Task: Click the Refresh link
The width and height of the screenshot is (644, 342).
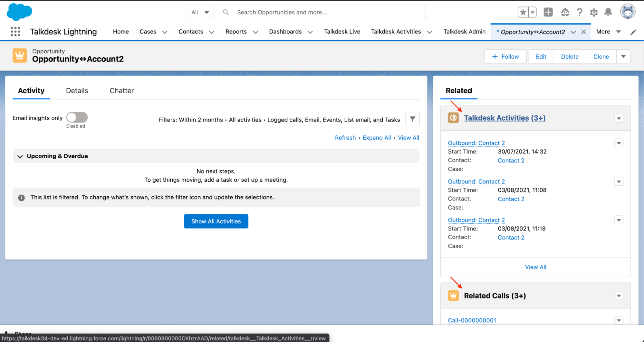Action: 345,138
